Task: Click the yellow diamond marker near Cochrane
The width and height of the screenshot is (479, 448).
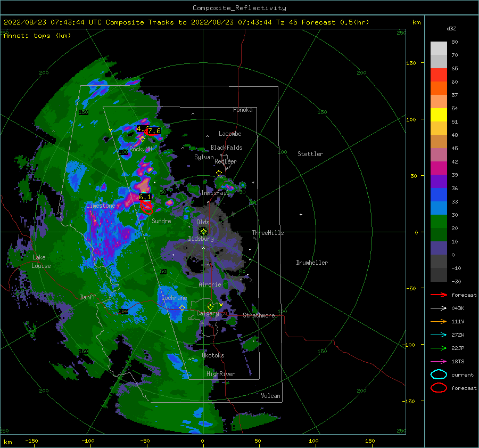Action: (183, 307)
